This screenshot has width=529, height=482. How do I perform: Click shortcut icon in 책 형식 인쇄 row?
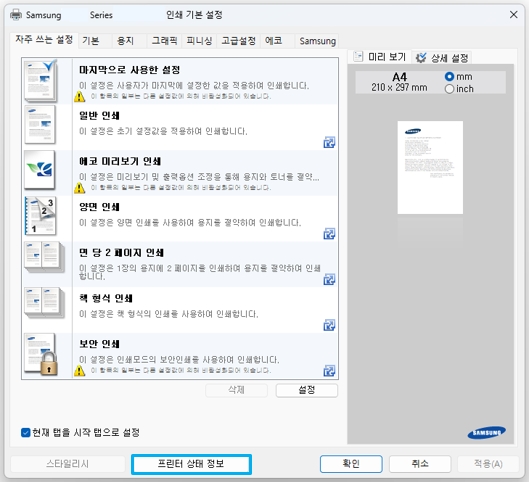coord(329,325)
